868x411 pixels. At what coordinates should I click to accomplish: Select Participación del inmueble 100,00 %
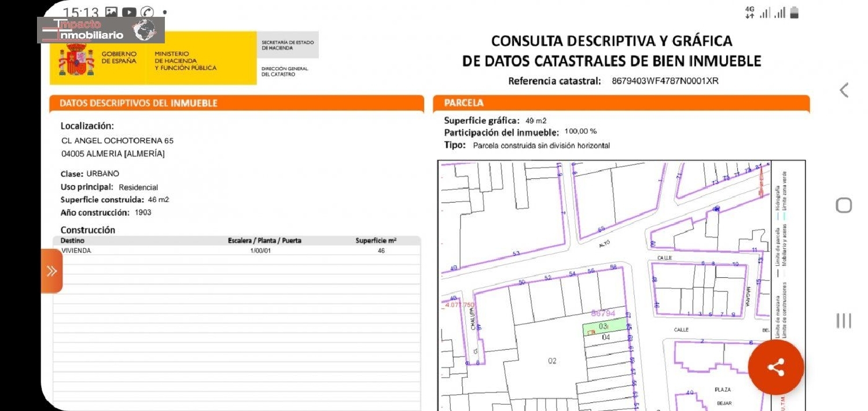(520, 133)
